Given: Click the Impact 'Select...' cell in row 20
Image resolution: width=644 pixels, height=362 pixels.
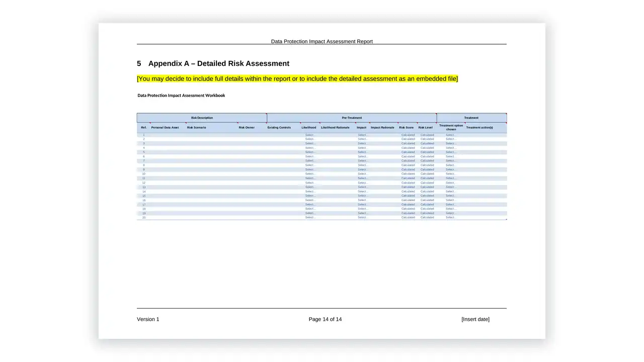Looking at the screenshot, I should [x=363, y=217].
